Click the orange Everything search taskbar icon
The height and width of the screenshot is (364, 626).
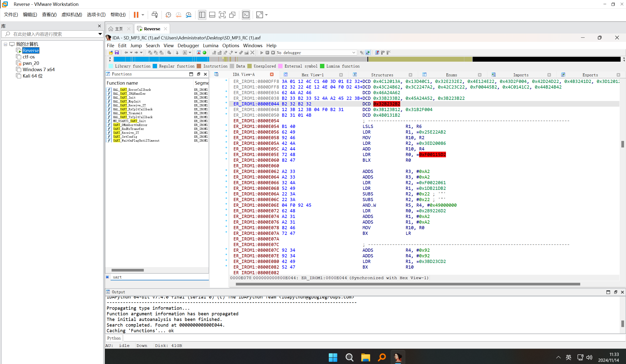(382, 358)
